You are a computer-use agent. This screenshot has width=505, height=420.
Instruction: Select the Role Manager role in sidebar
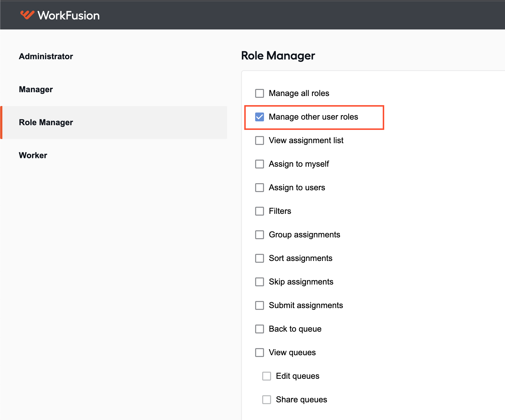tap(114, 123)
